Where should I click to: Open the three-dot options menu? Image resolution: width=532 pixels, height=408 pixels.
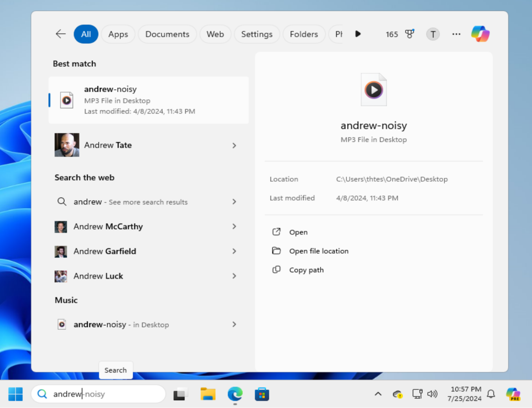click(x=456, y=34)
